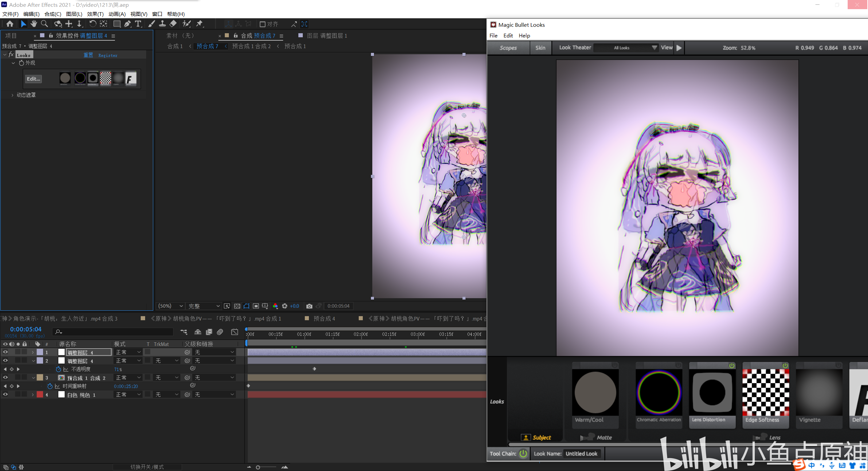Open the composition mini-flowchart icon in timeline
Screen dimensions: 868x471
click(184, 332)
